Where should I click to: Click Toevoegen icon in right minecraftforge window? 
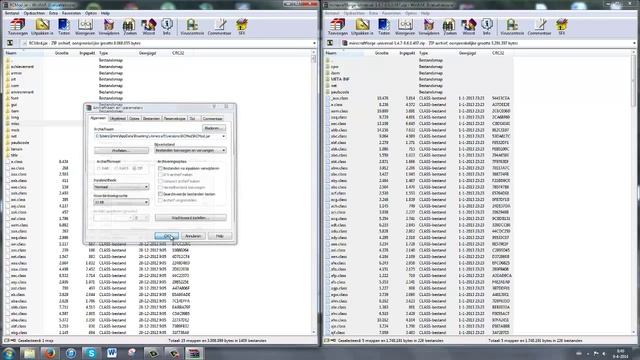(338, 27)
